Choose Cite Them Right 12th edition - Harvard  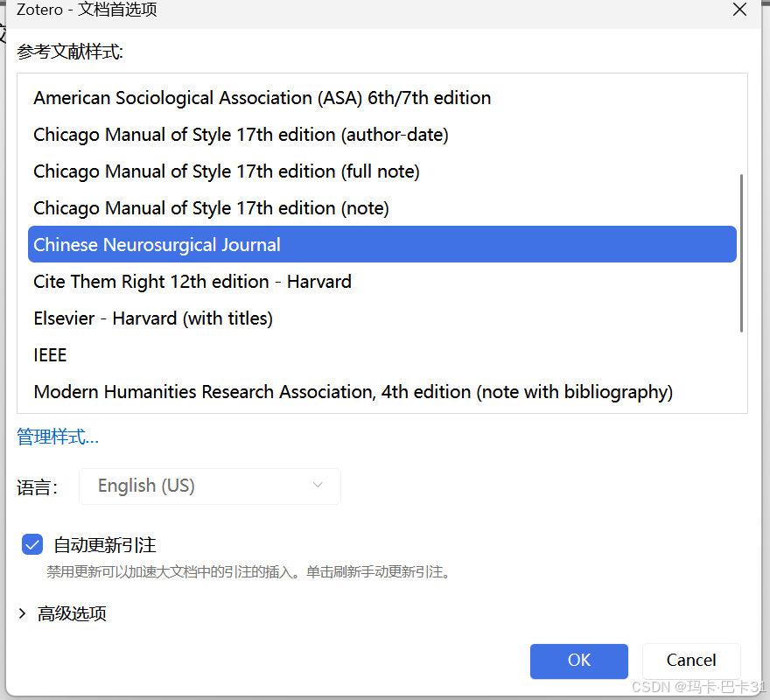pyautogui.click(x=382, y=282)
